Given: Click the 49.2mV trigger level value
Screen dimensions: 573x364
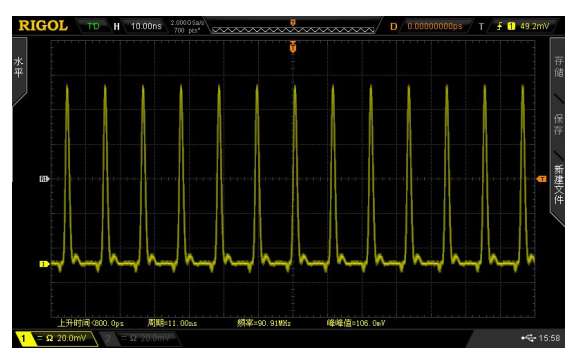Looking at the screenshot, I should pos(534,26).
